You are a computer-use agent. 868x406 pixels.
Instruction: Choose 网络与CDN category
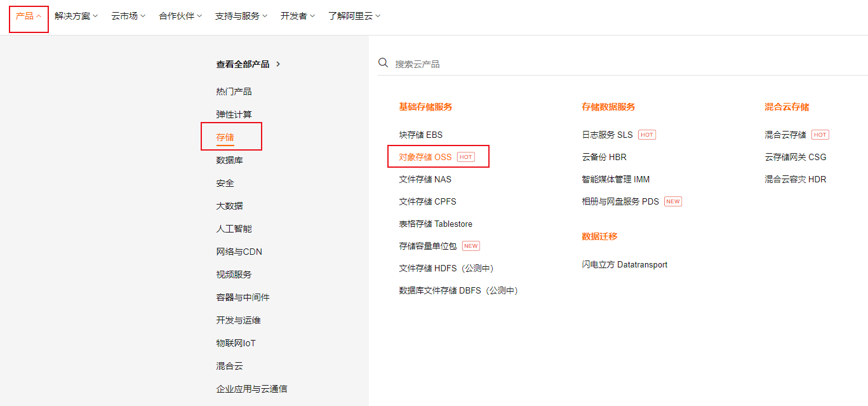239,252
